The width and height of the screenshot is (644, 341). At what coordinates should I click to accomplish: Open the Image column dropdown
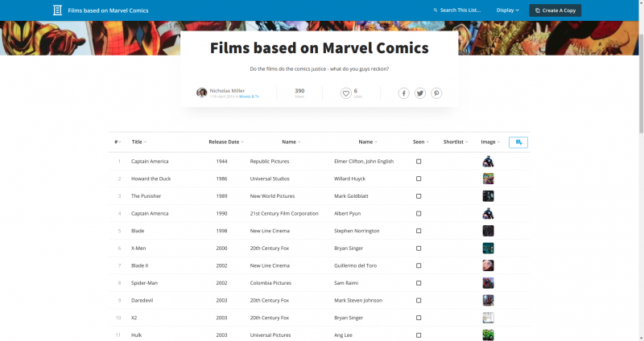[x=490, y=142]
